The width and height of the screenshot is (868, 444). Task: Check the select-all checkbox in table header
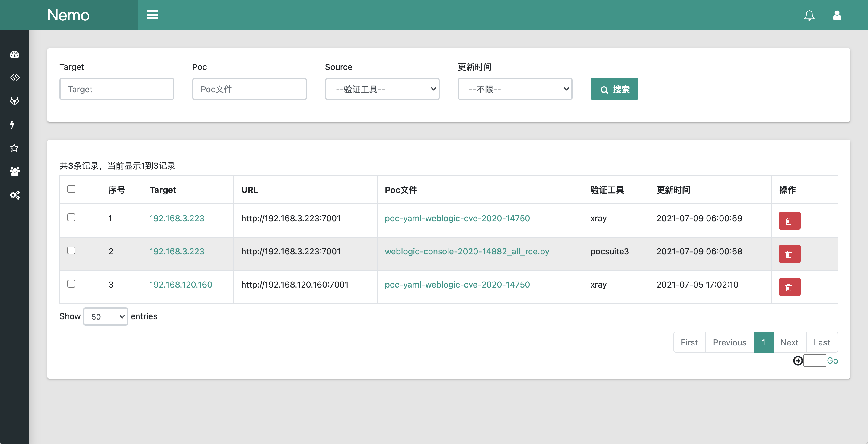tap(71, 189)
